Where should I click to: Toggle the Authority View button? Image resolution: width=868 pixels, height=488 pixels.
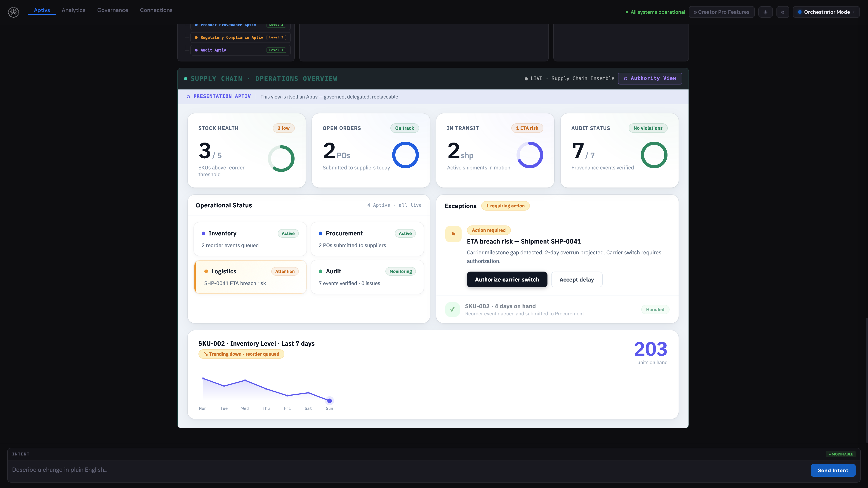tap(650, 78)
